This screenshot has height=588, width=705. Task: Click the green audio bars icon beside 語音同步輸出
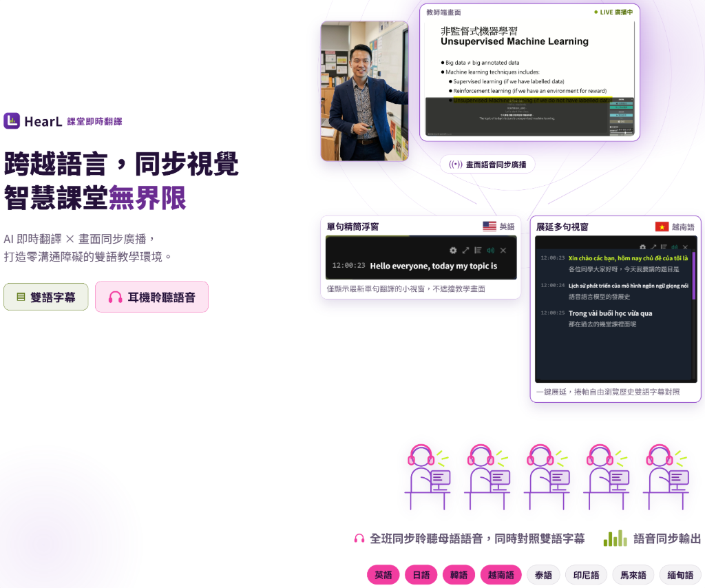coord(615,538)
